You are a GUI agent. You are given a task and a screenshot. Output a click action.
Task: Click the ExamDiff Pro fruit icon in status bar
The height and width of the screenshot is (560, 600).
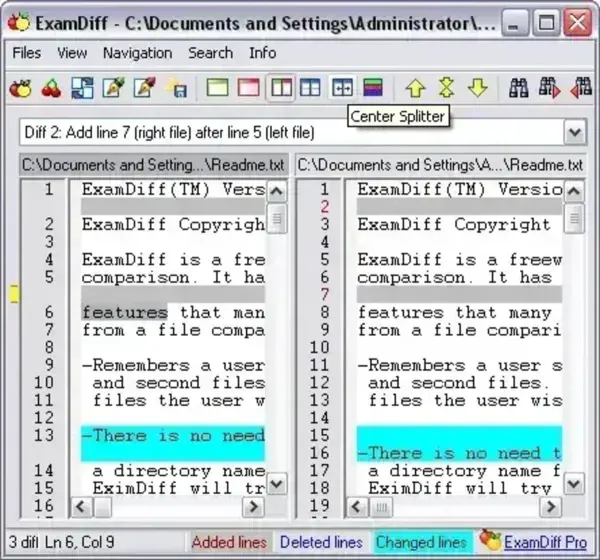click(490, 540)
